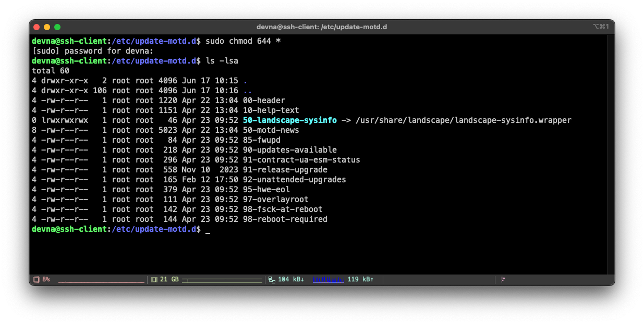
Task: Click the 'total 60' output line
Action: pos(51,71)
